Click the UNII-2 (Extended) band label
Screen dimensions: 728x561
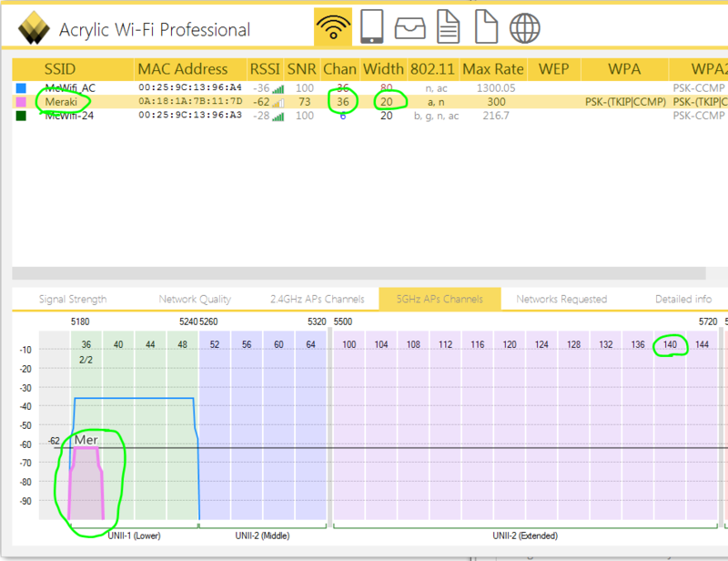click(x=525, y=535)
